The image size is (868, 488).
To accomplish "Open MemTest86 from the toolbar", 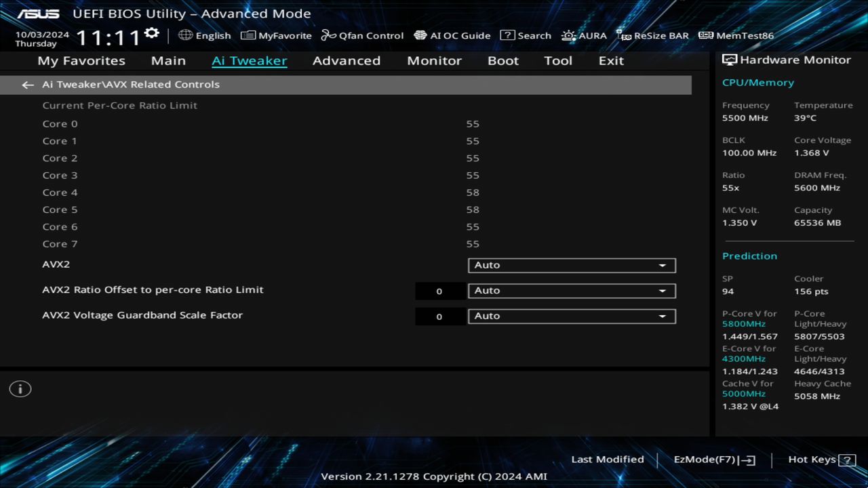I will point(735,35).
